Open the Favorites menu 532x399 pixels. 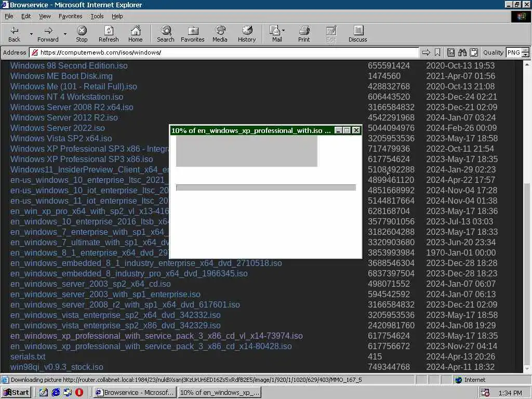[x=70, y=16]
